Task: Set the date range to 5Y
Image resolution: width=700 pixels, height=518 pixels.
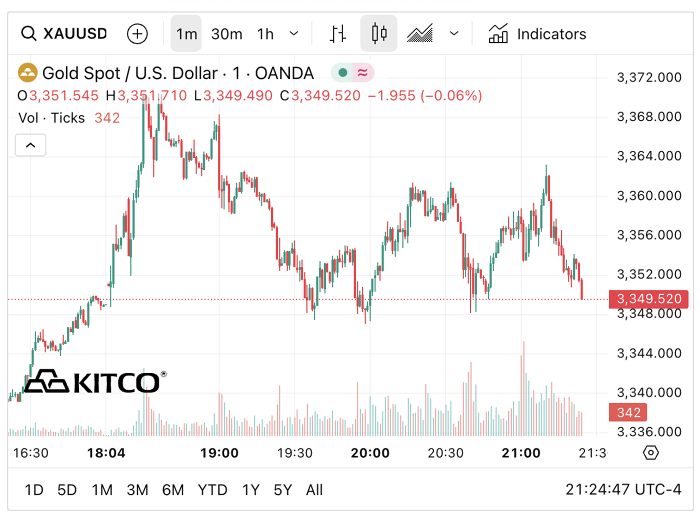Action: pos(283,490)
